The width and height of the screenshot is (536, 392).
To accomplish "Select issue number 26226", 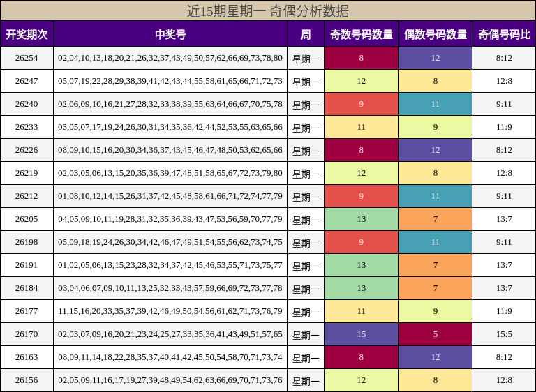I will click(27, 150).
